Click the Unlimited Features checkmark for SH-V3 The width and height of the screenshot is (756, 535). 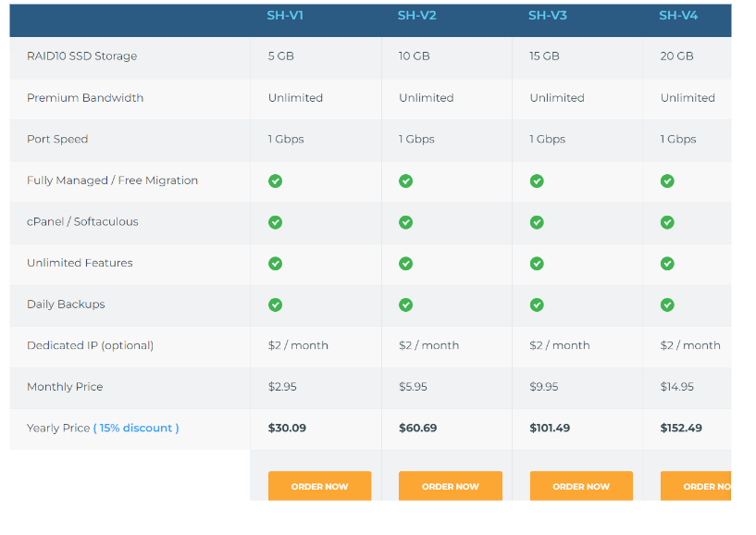coord(537,264)
